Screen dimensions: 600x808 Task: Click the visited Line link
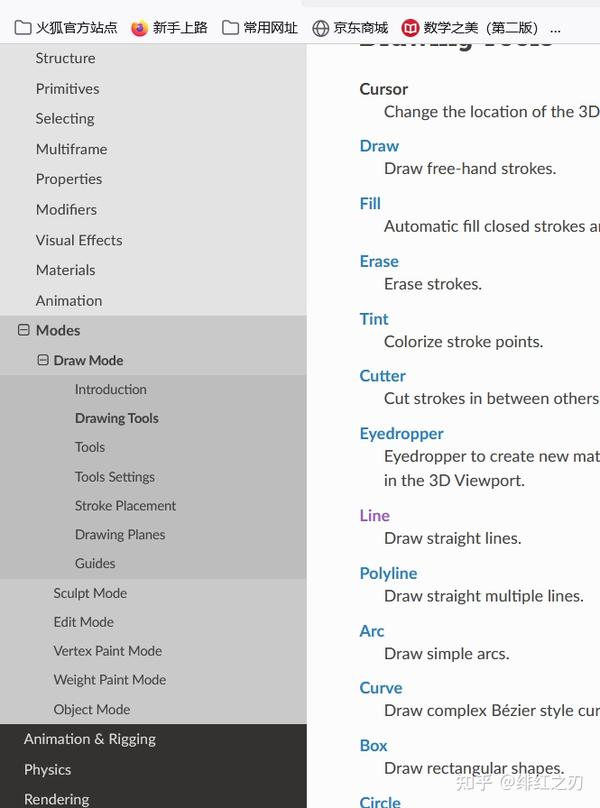click(x=374, y=516)
